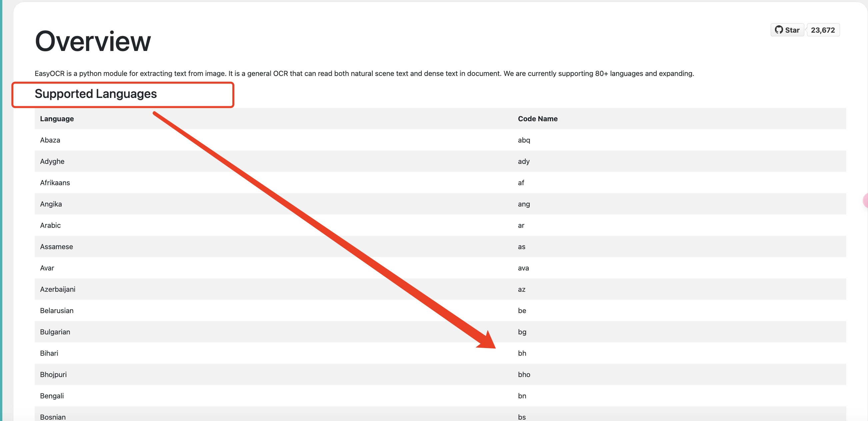Screen dimensions: 868x421
Task: Click the Belarusian language cell
Action: point(57,310)
